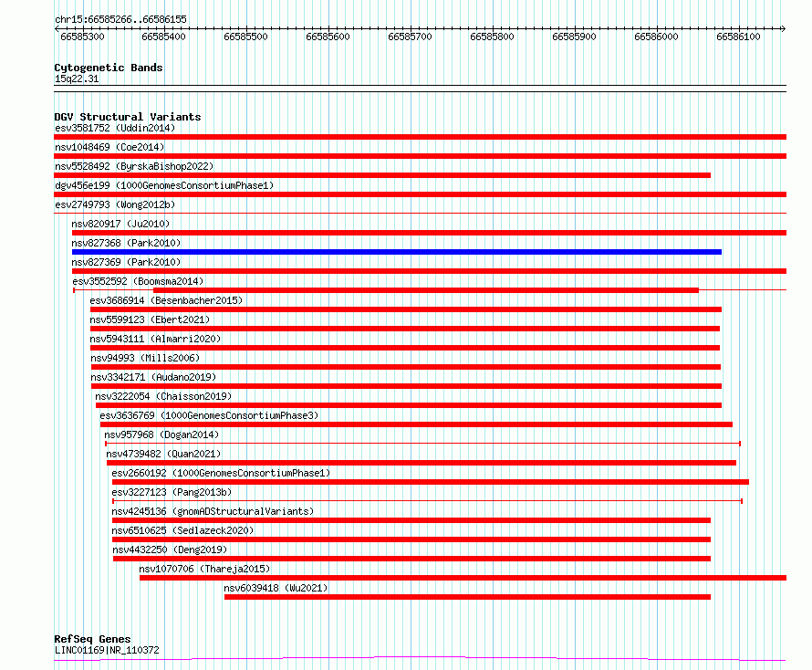The width and height of the screenshot is (812, 670).
Task: Click the 66586100 ruler position
Action: (738, 37)
